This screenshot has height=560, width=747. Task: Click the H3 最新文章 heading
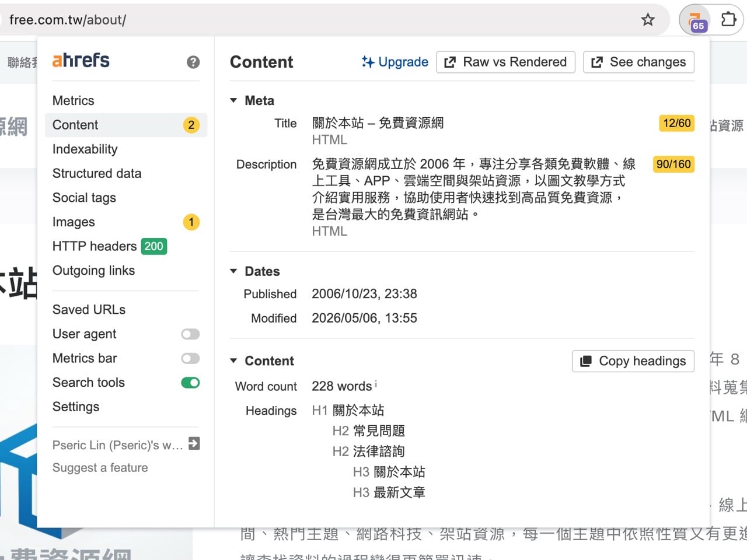(389, 492)
